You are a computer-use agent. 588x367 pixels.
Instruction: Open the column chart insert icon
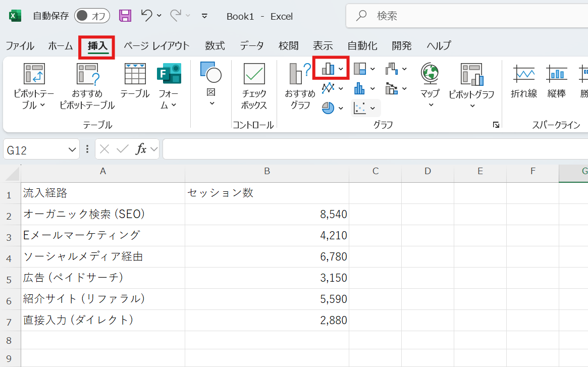coord(327,68)
